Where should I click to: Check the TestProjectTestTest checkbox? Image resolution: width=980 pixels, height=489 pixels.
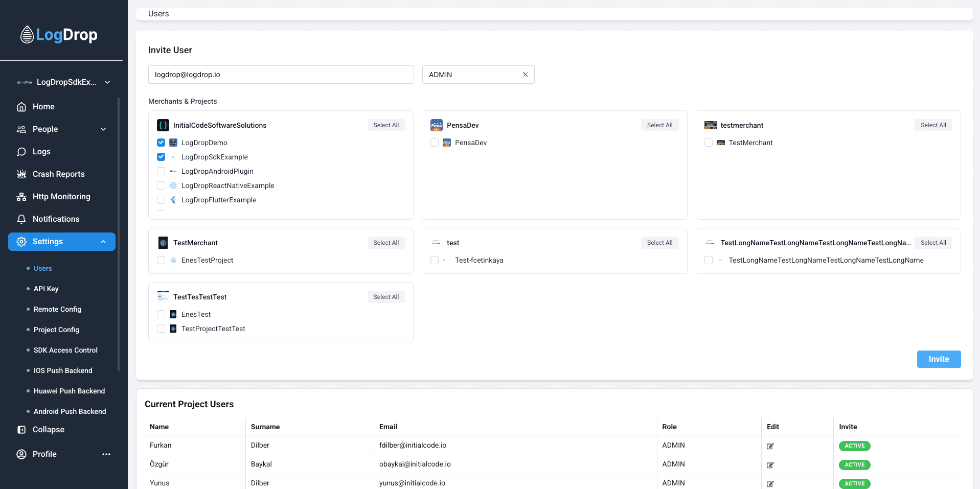161,329
